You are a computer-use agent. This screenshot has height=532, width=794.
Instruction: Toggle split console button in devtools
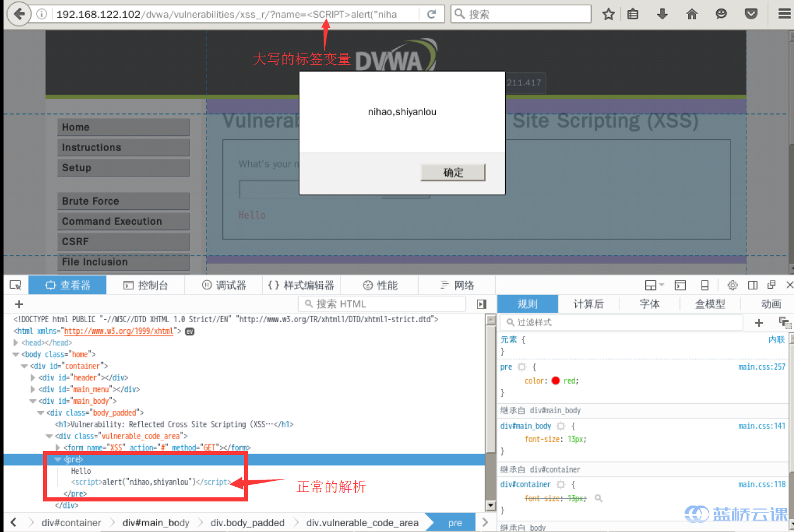point(680,285)
